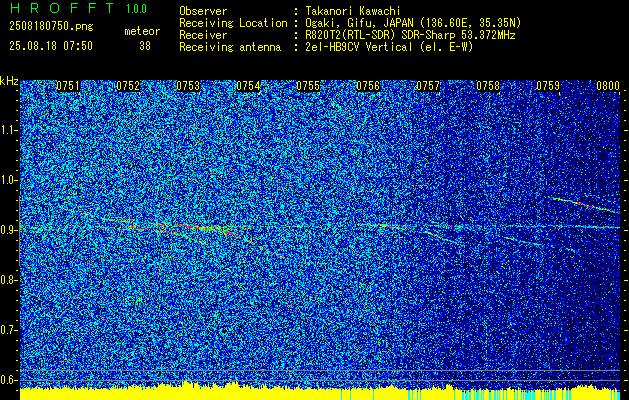Click the yellow signal level bar graph
The image size is (629, 400).
[x=320, y=392]
